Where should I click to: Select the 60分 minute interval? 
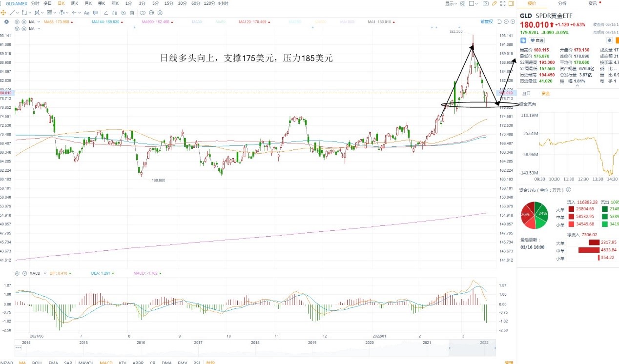click(195, 3)
